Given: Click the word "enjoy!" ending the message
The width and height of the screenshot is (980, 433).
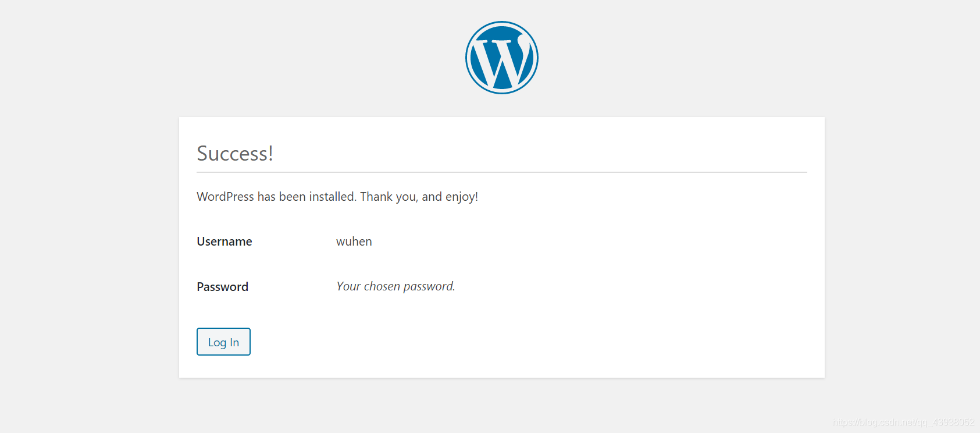Looking at the screenshot, I should pos(462,197).
